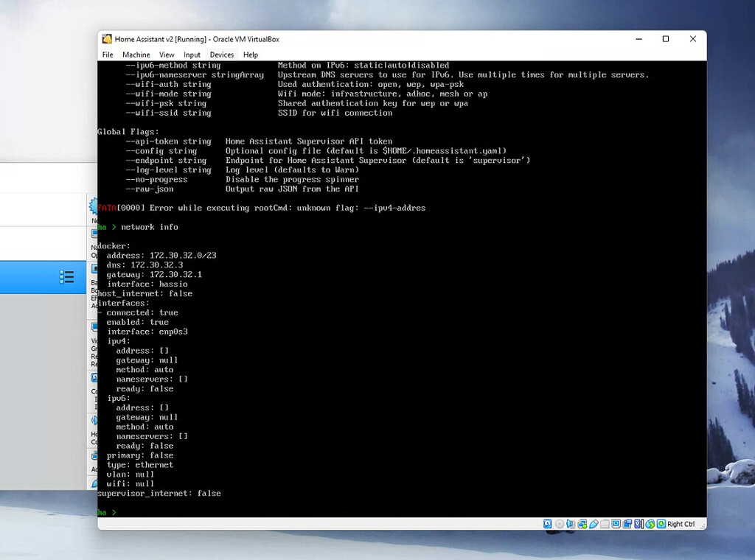755x560 pixels.
Task: Click the hard disk activity icon in status bar
Action: point(548,524)
